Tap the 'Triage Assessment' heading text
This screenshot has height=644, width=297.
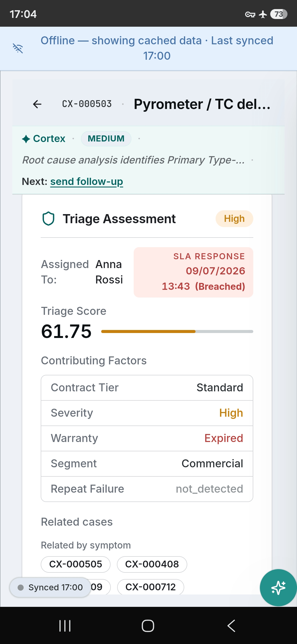click(119, 219)
